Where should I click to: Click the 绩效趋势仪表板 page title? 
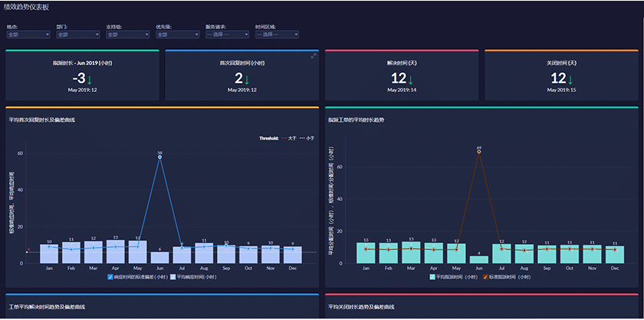pos(26,7)
